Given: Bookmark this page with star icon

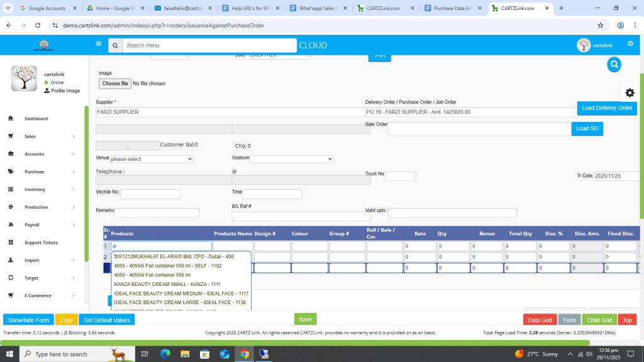Looking at the screenshot, I should tap(601, 25).
